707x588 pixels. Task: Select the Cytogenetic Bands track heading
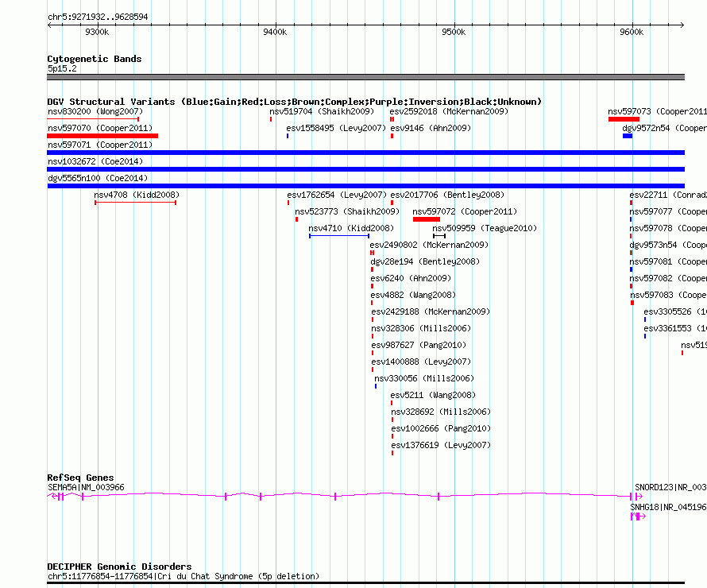[94, 59]
